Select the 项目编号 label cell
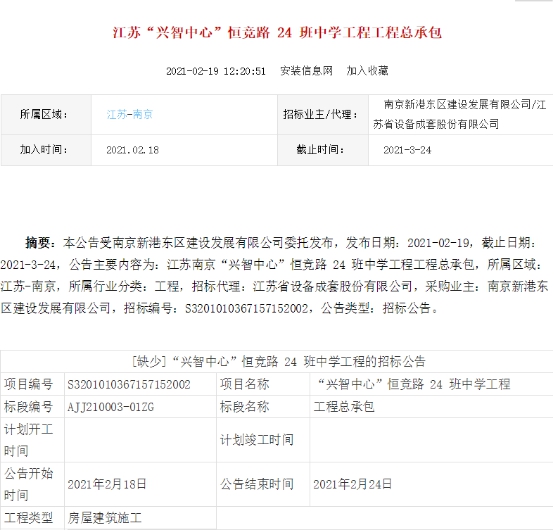Screen dimensions: 554x531 coord(33,384)
